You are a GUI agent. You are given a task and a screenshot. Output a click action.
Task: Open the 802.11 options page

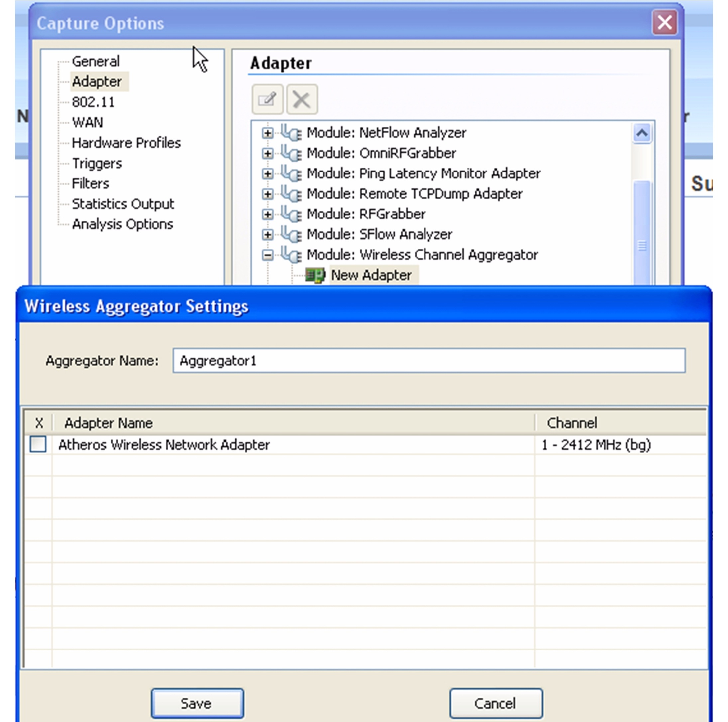click(x=93, y=102)
